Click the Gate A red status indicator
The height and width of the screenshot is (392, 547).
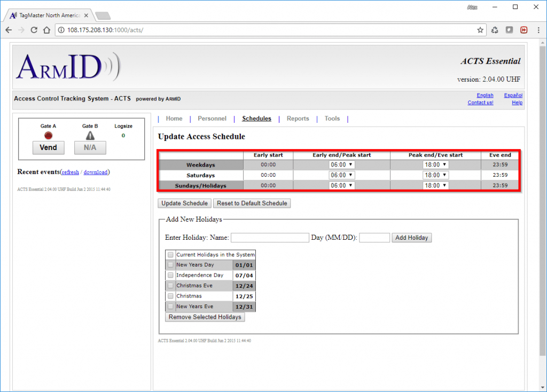coord(48,136)
